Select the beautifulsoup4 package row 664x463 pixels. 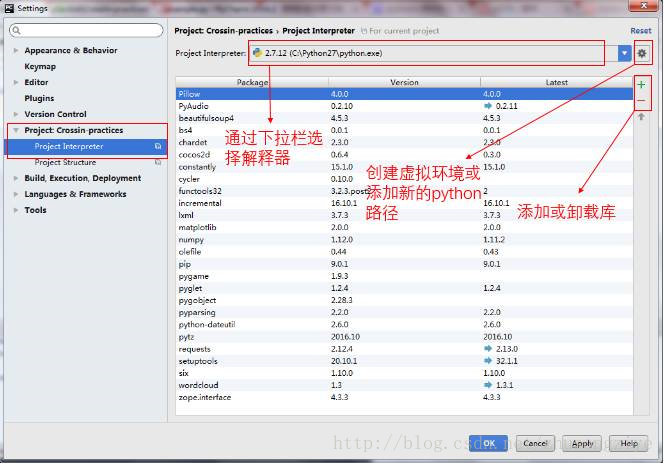(404, 118)
